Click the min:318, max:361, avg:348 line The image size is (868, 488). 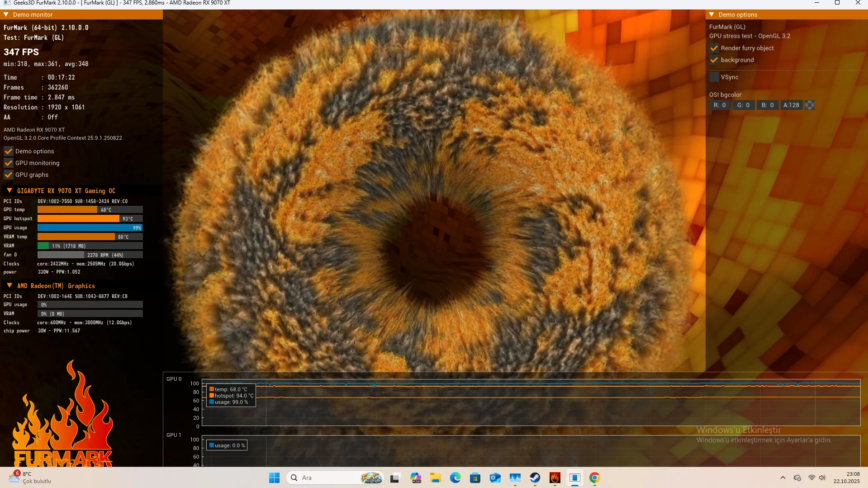click(46, 64)
